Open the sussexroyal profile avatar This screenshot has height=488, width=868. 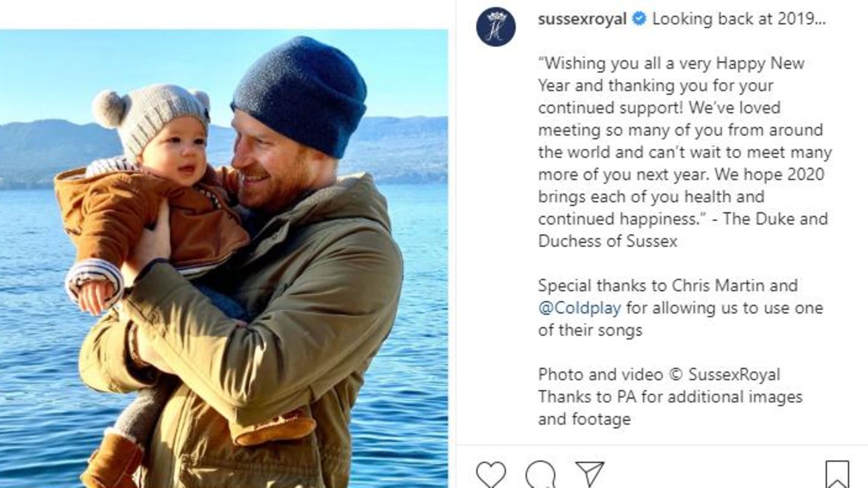point(496,27)
